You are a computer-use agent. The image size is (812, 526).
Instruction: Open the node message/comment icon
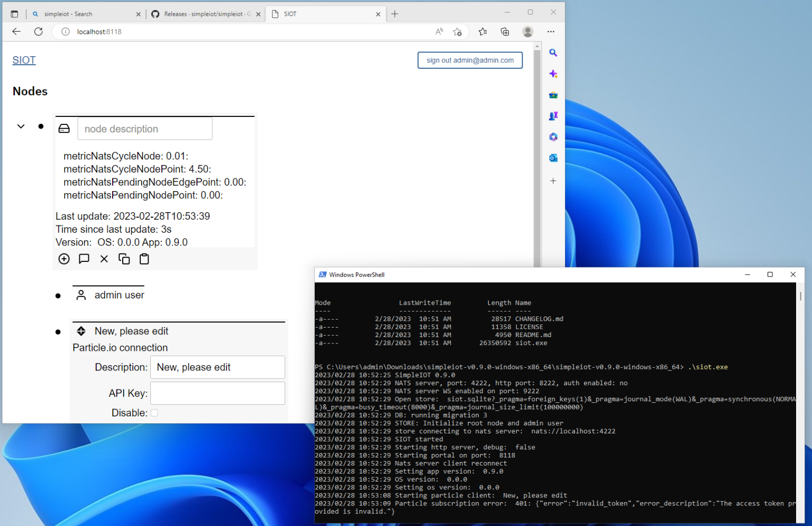click(84, 259)
